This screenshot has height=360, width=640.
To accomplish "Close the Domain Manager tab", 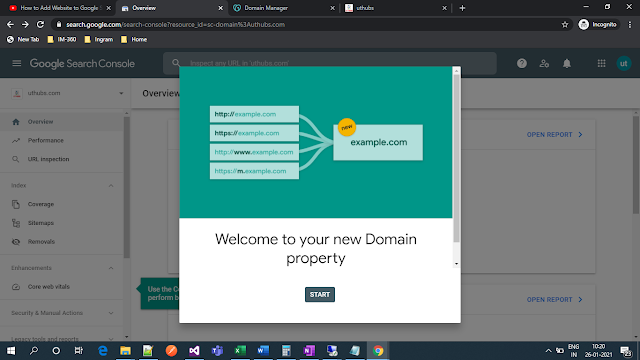I will [x=332, y=8].
